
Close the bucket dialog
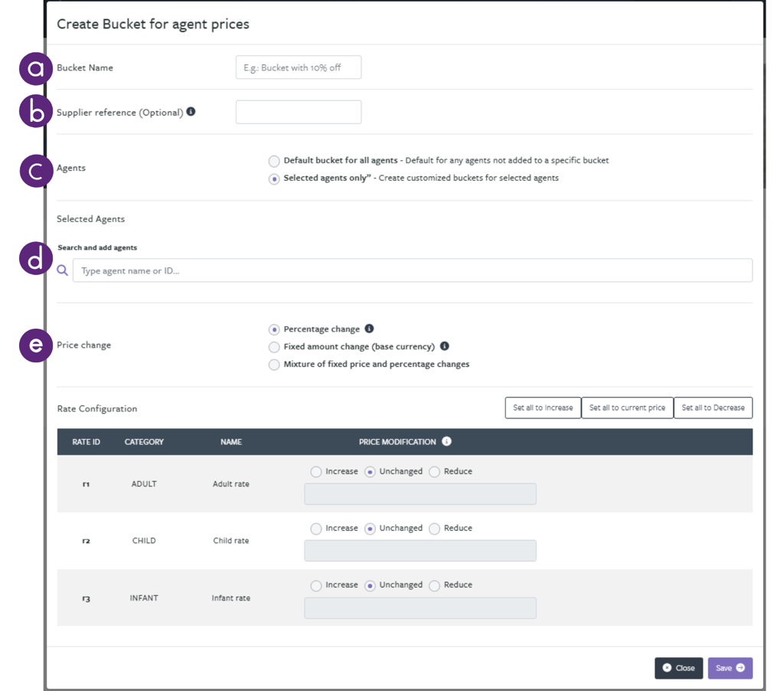coord(678,668)
